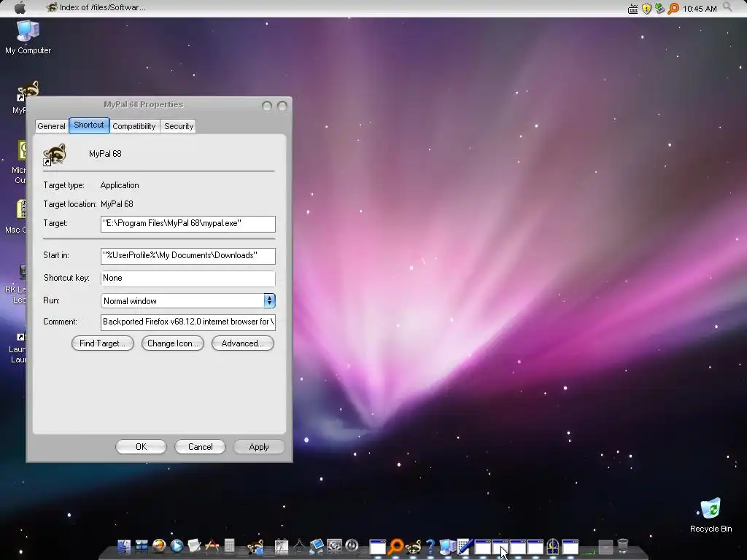Open the raccoon folder icon in dock
Screen dimensions: 747x560
pyautogui.click(x=255, y=547)
